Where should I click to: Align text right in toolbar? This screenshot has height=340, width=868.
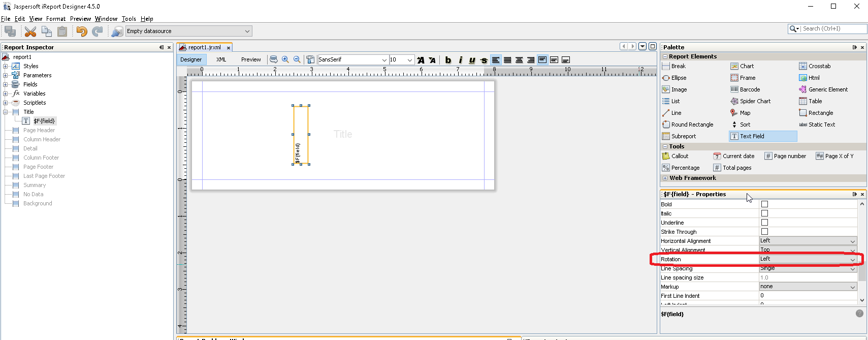(x=531, y=60)
